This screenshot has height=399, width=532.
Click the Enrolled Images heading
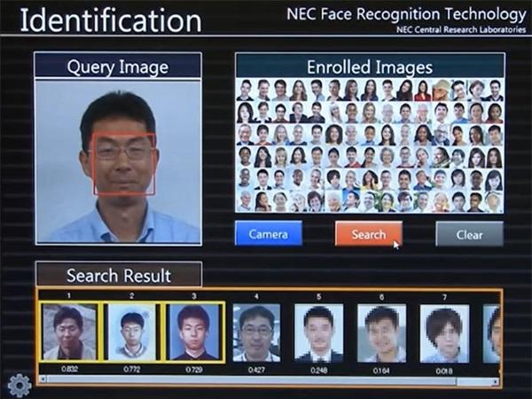pos(370,66)
